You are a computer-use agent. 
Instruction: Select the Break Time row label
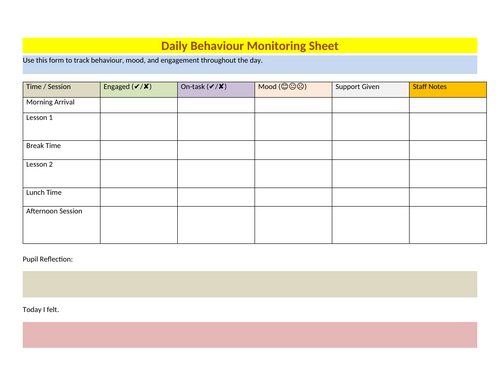coord(43,146)
